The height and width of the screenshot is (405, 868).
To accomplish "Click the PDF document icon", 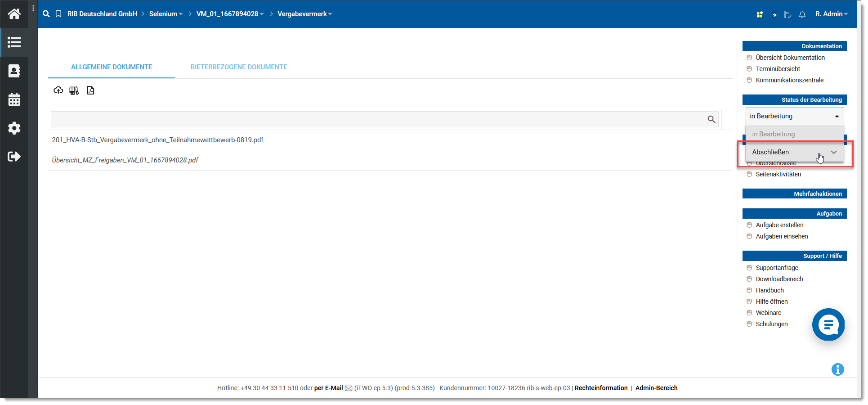I will click(x=90, y=90).
